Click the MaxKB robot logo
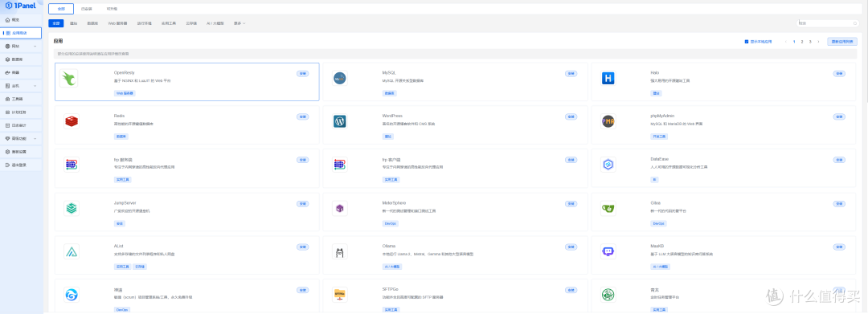 point(608,252)
